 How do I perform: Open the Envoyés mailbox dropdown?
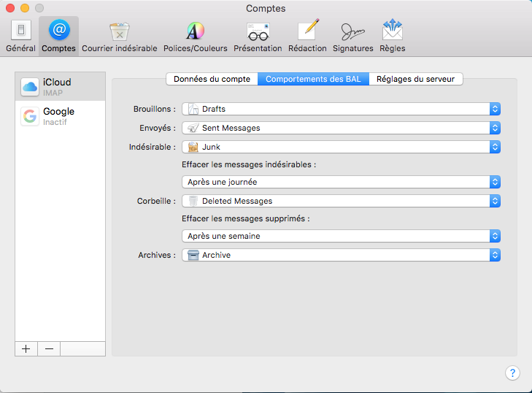pos(341,128)
